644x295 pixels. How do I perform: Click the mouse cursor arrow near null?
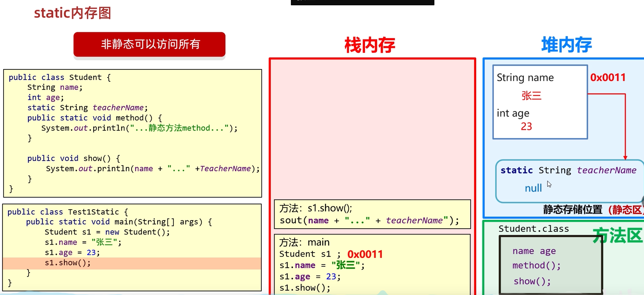pos(549,184)
